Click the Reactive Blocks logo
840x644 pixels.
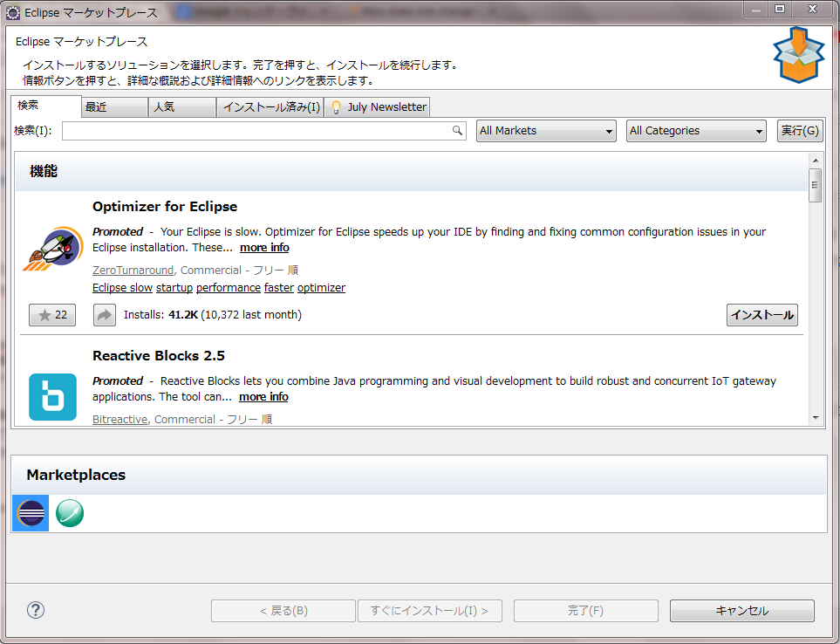coord(52,397)
